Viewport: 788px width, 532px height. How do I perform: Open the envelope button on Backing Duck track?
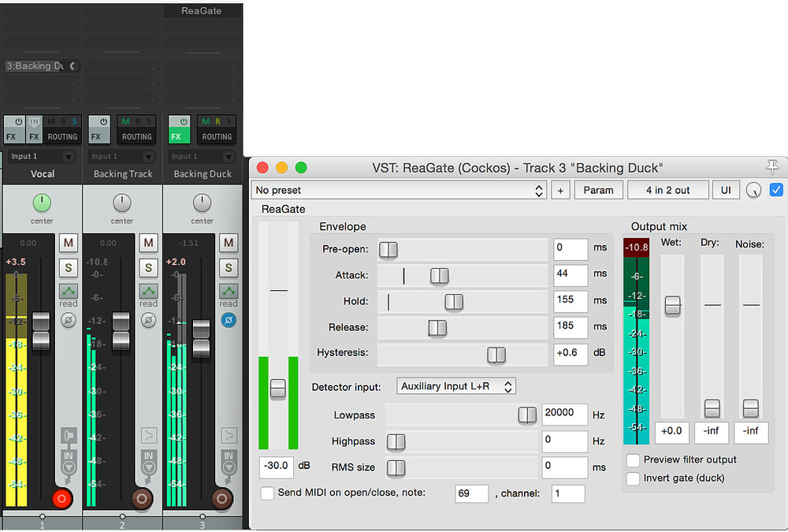point(229,291)
